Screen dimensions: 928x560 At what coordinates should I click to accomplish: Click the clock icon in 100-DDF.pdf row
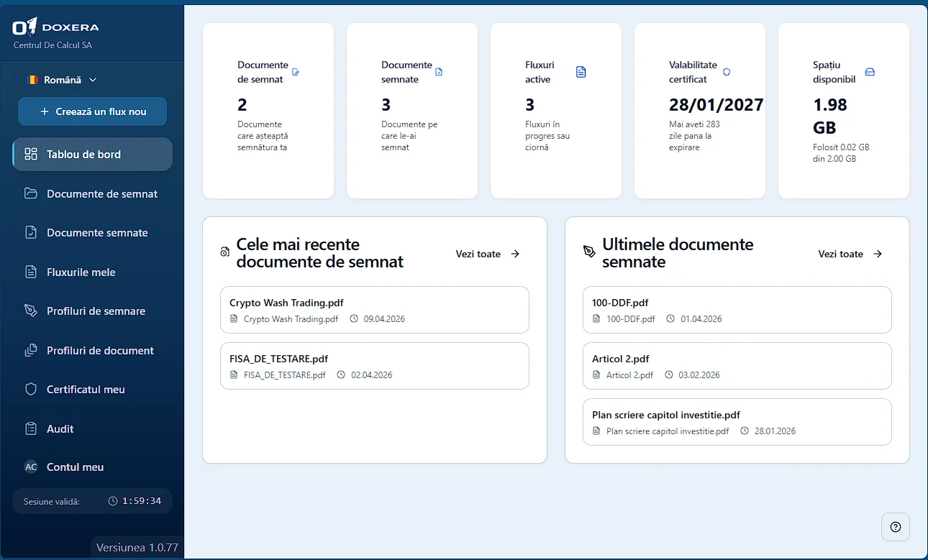670,318
